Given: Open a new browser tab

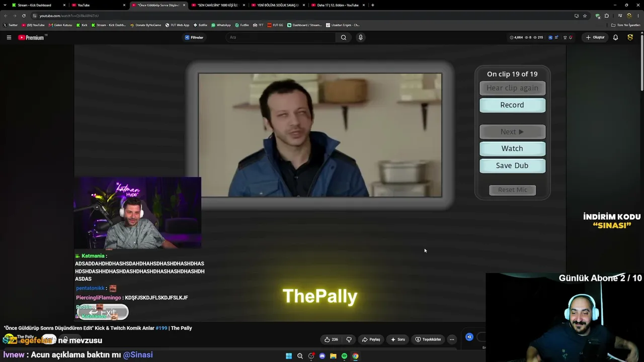Looking at the screenshot, I should (372, 5).
